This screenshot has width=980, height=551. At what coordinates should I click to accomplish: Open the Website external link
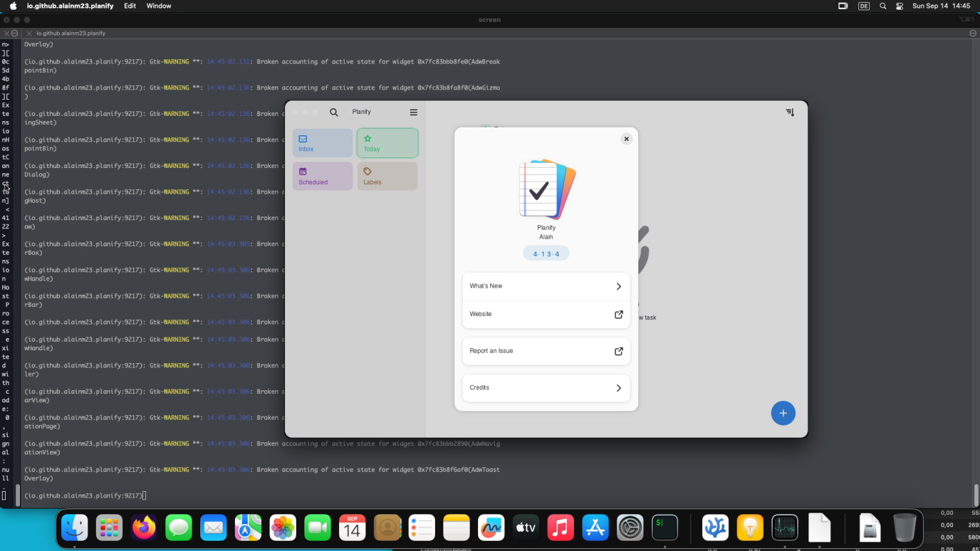618,314
